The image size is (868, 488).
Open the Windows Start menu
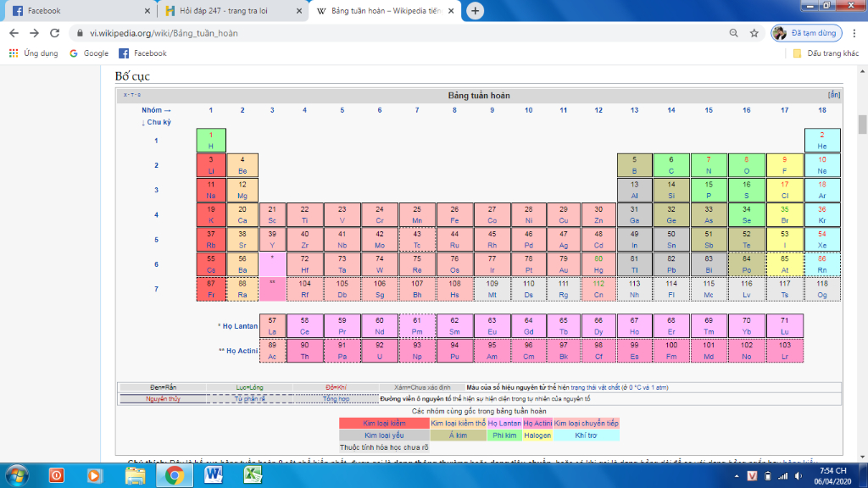[x=16, y=475]
